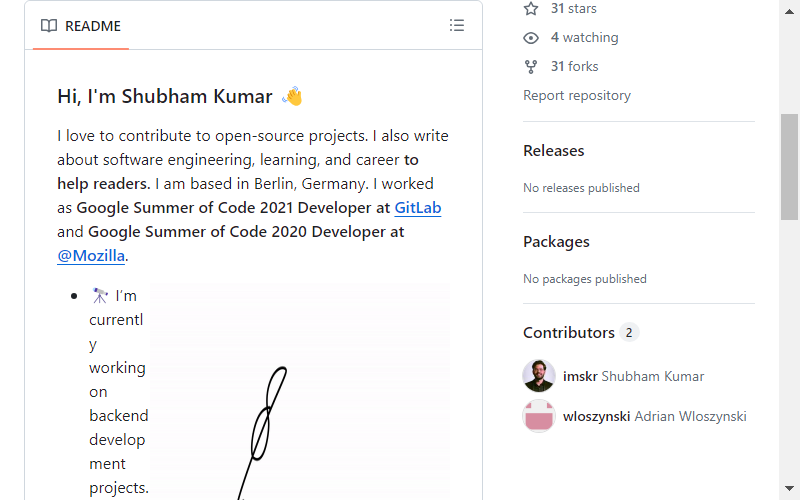This screenshot has height=500, width=800.
Task: Click Report repository link
Action: tap(577, 95)
